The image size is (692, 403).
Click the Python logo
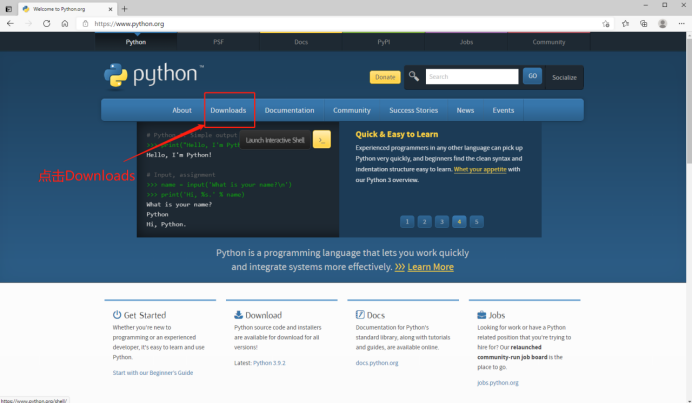154,75
